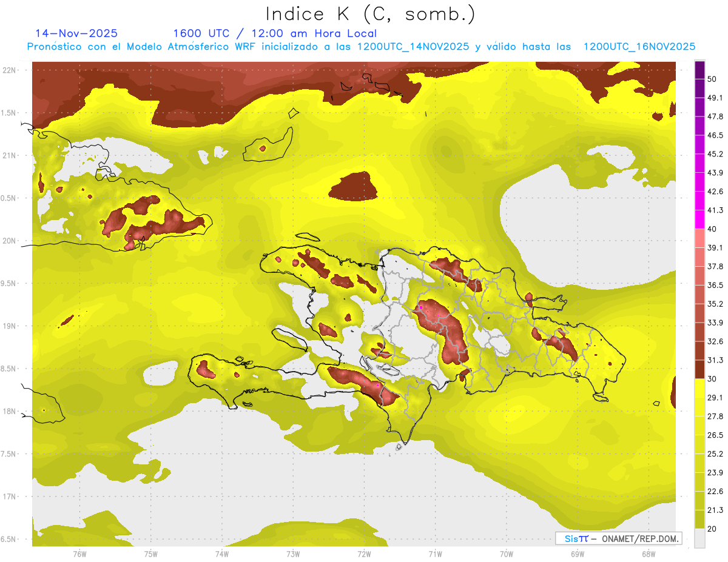The width and height of the screenshot is (728, 562).
Task: Click the "35.2" color scale value
Action: click(x=715, y=304)
